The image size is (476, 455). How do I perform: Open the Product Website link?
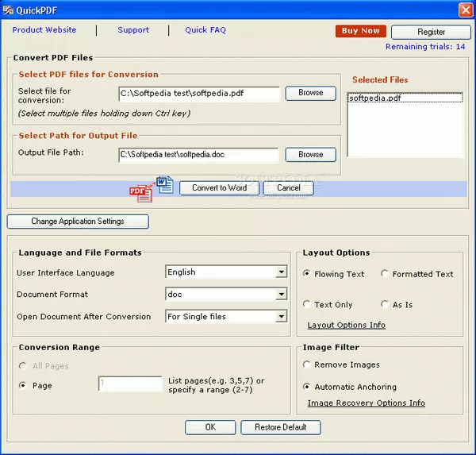pos(44,30)
